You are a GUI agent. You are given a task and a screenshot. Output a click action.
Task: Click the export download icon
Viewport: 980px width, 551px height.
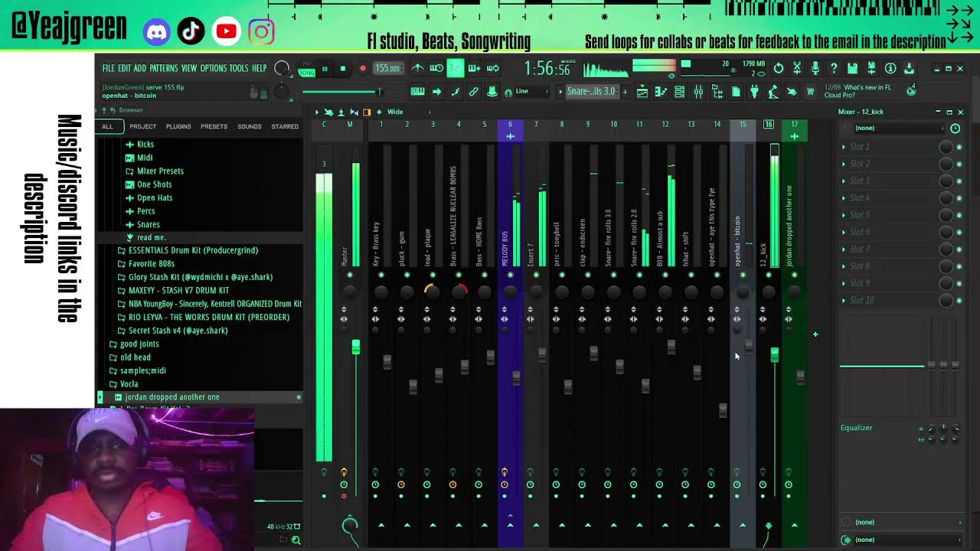tap(909, 68)
